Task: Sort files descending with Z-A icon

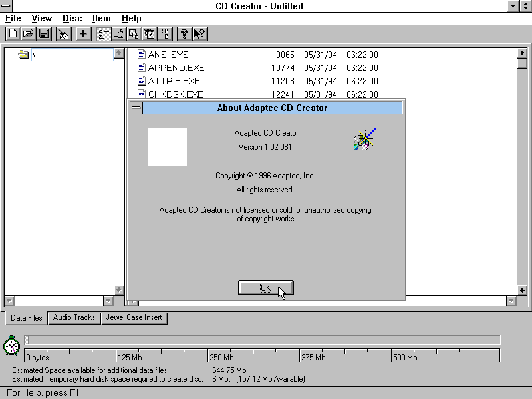Action: (118, 33)
